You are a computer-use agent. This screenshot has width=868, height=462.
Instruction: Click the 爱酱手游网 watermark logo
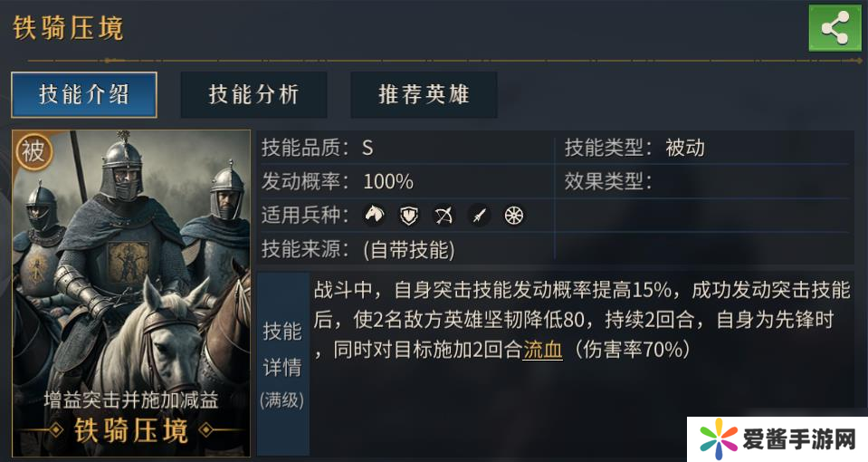(777, 440)
